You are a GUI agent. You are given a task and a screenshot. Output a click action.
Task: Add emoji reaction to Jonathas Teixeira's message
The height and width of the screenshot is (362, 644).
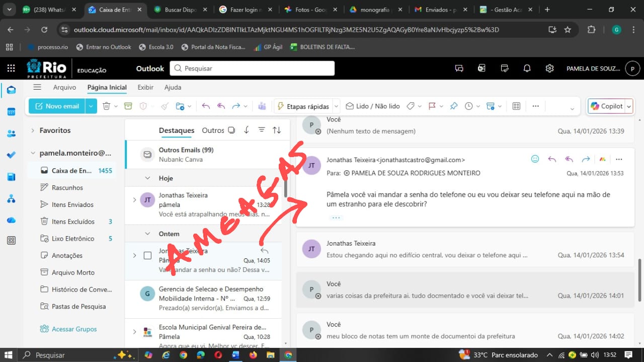pyautogui.click(x=535, y=159)
